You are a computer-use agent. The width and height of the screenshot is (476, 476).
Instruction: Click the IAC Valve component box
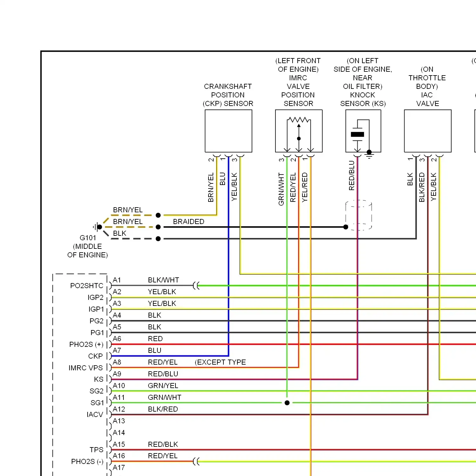tap(428, 131)
